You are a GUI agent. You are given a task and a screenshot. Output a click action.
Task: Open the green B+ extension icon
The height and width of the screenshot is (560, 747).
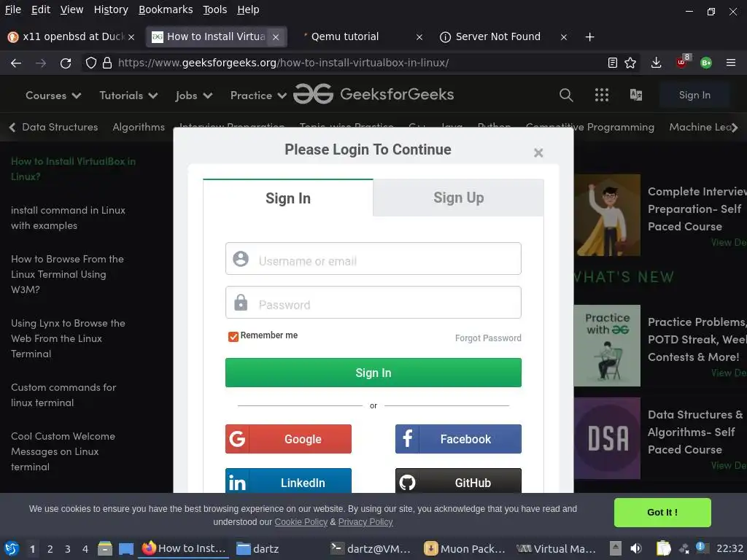pos(706,63)
